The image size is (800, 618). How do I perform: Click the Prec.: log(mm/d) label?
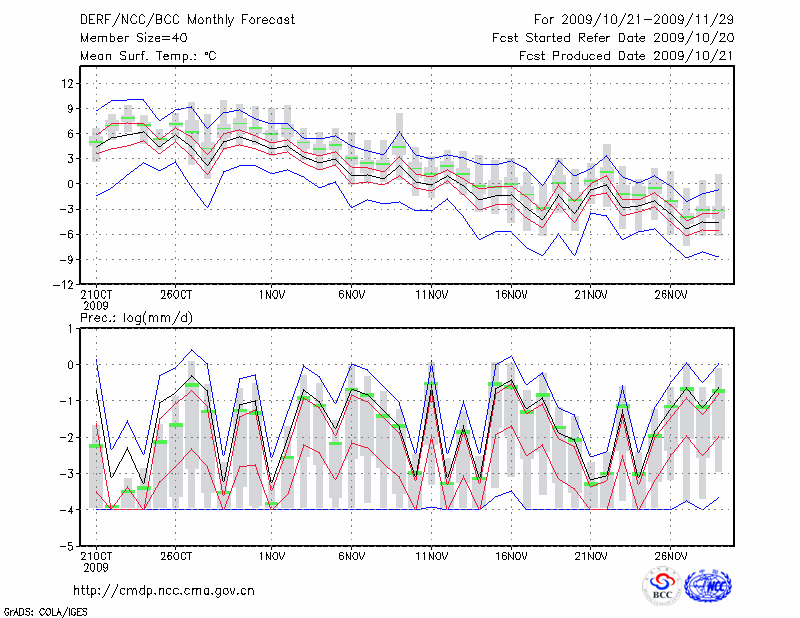136,317
